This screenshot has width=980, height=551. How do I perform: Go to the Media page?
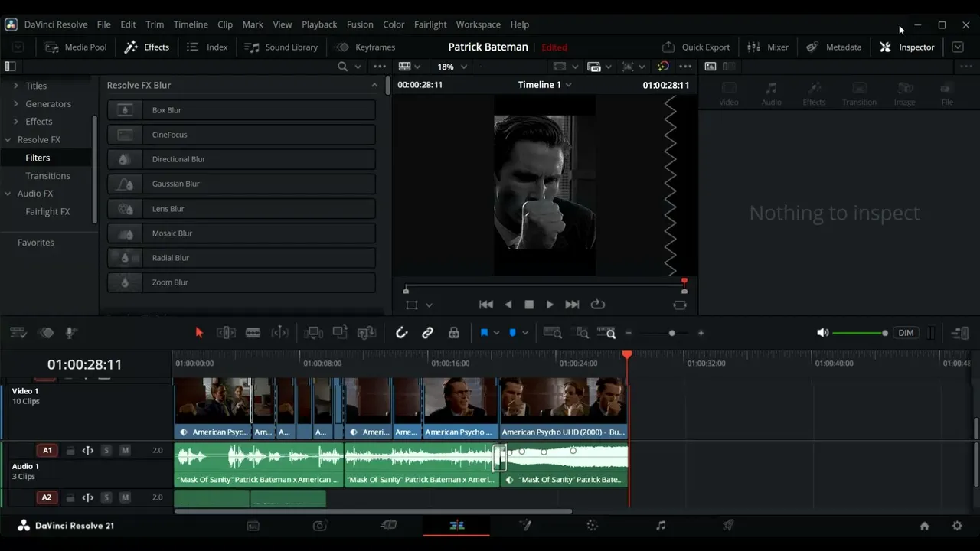(x=253, y=526)
